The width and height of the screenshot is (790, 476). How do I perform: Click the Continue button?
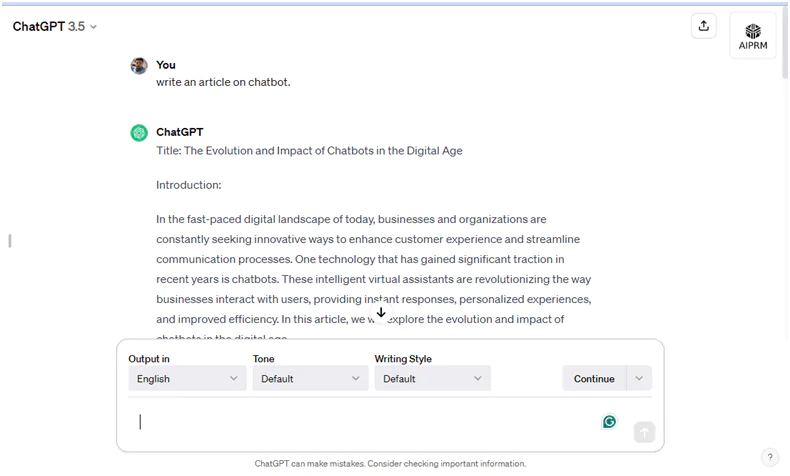594,379
